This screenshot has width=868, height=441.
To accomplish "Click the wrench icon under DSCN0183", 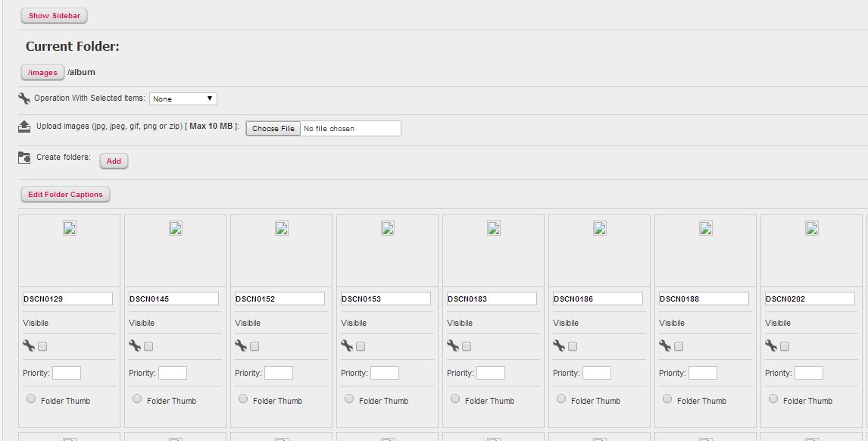I will 454,346.
